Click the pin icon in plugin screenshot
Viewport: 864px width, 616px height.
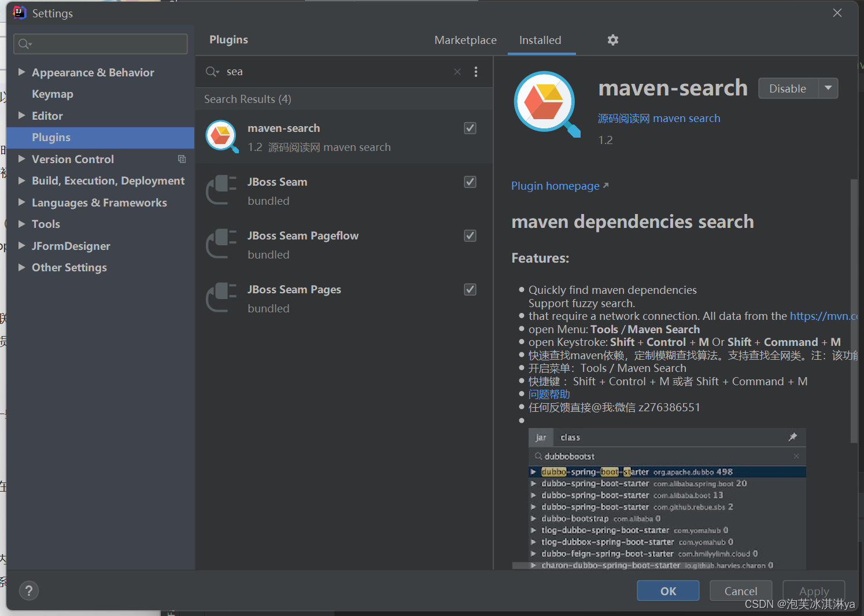pyautogui.click(x=793, y=437)
